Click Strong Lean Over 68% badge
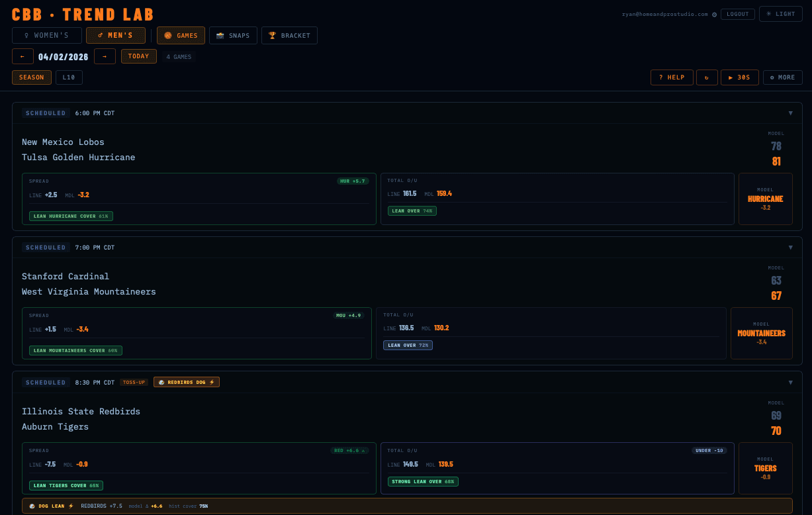Viewport: 812px width, 515px height. (423, 481)
